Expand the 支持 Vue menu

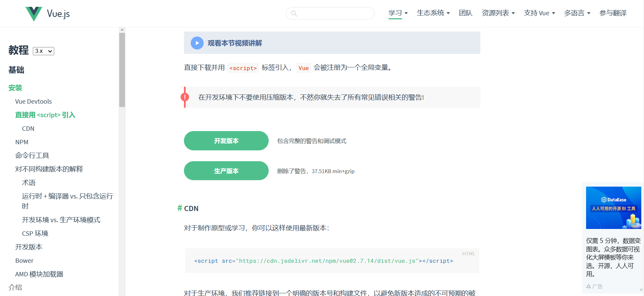(540, 13)
